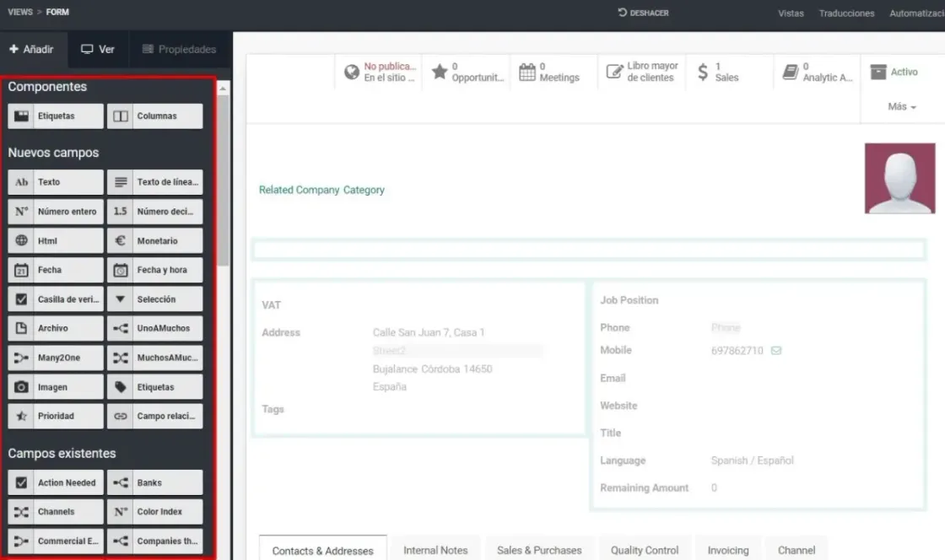Viewport: 945px width, 560px height.
Task: Open the Automatizaciones menu
Action: coord(916,13)
